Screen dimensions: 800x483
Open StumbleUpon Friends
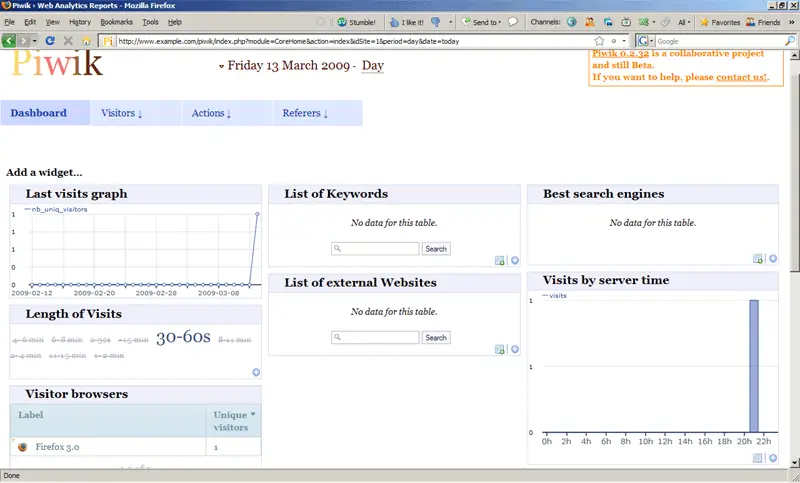pyautogui.click(x=763, y=22)
